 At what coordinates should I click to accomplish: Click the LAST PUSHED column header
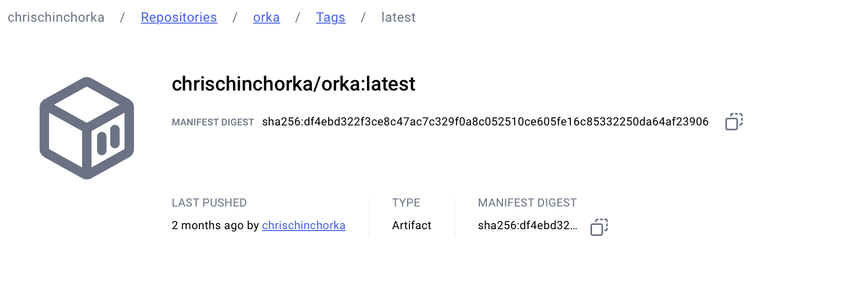pyautogui.click(x=209, y=202)
